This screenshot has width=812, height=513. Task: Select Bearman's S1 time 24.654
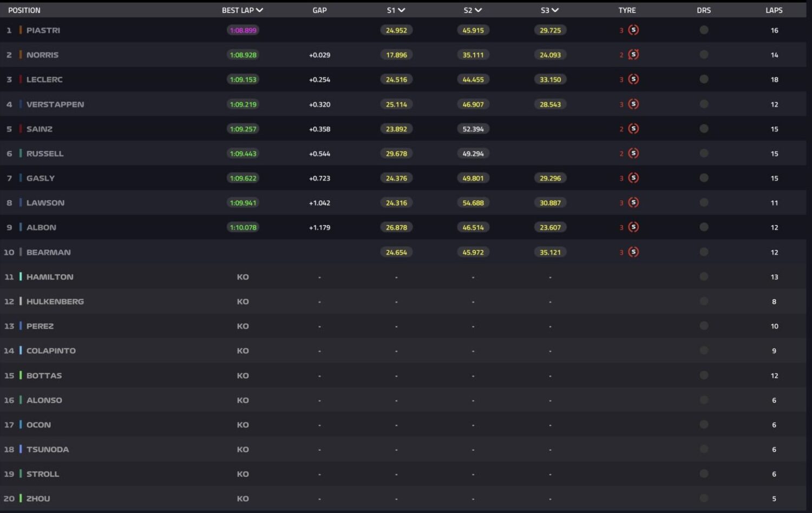[396, 252]
